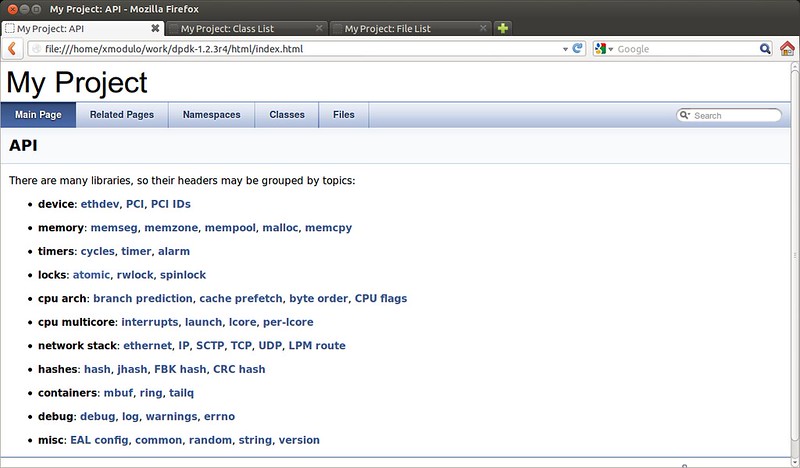Image resolution: width=800 pixels, height=468 pixels.
Task: Open the Namespaces navigation tab
Action: tap(211, 115)
